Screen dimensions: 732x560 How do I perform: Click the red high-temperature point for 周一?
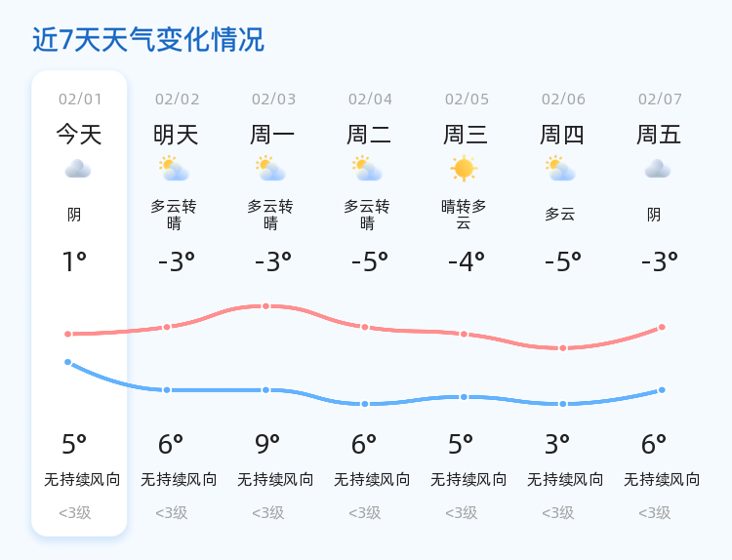click(265, 306)
